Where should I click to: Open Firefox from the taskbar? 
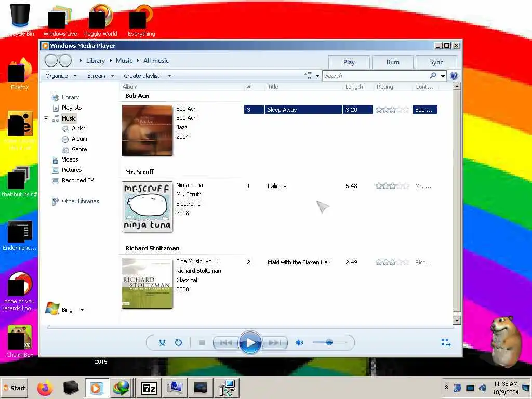click(x=45, y=388)
